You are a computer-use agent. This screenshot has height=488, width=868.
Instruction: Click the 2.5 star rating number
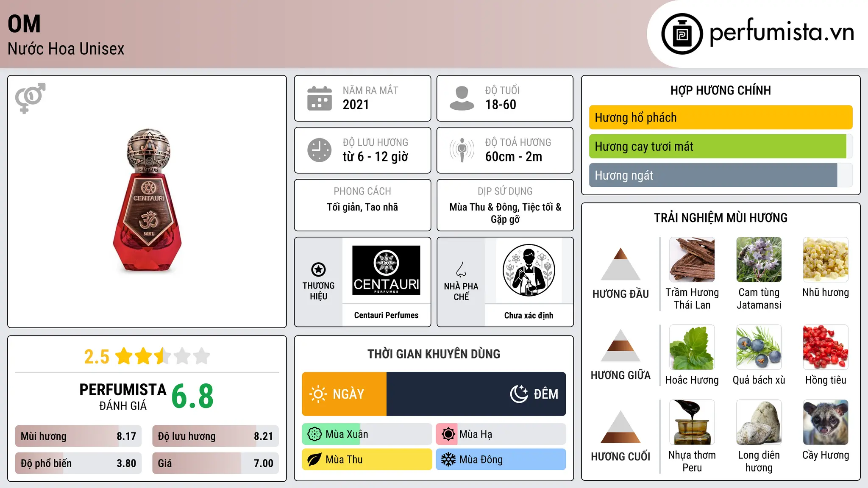point(97,356)
